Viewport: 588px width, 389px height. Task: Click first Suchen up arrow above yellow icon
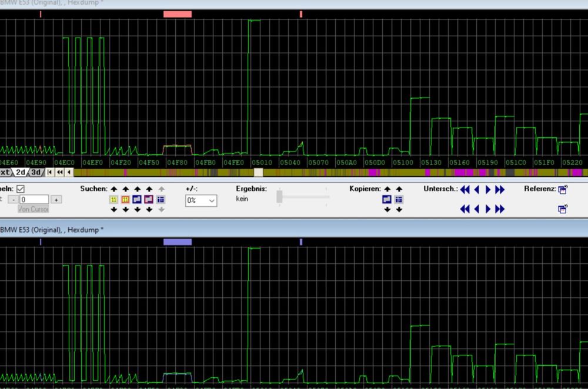tap(114, 189)
